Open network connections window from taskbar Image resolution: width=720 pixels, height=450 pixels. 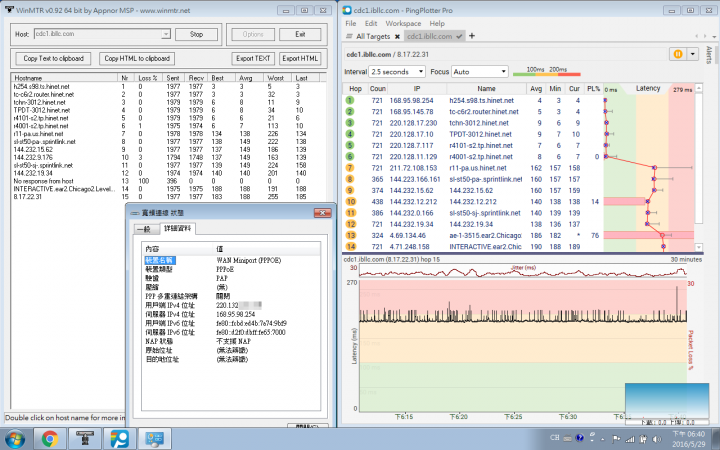click(x=155, y=439)
